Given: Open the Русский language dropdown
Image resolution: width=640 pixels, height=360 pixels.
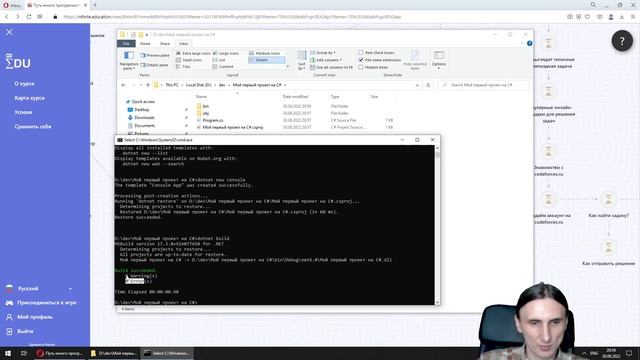Looking at the screenshot, I should [39, 289].
